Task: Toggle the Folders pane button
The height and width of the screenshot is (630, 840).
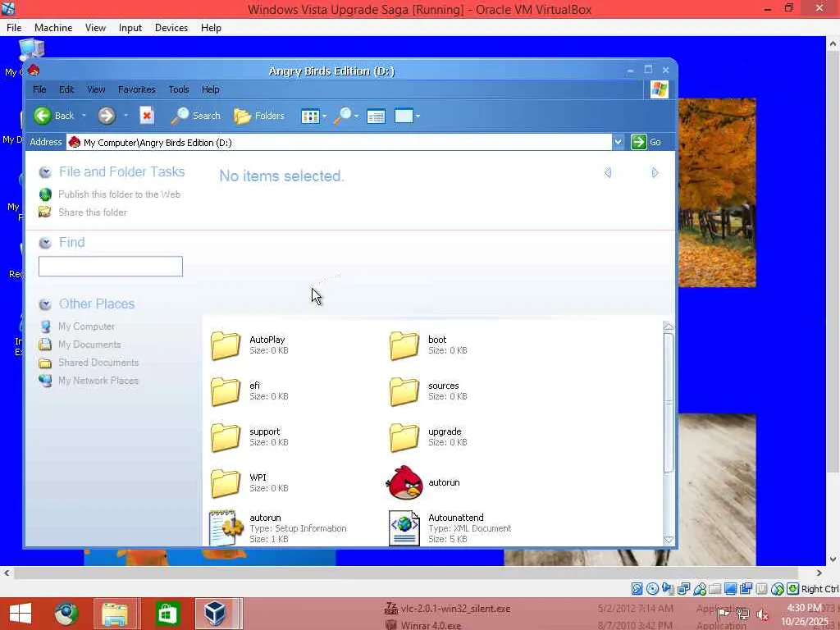Action: click(x=259, y=116)
